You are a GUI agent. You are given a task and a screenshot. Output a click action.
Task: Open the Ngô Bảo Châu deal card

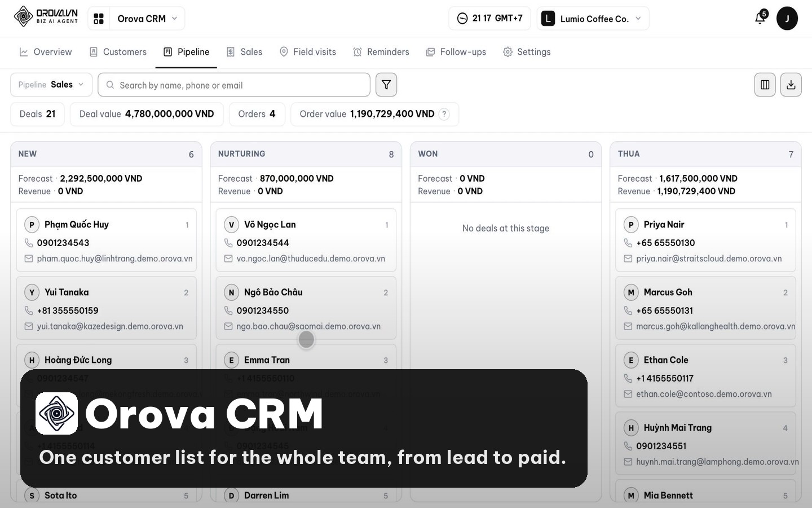click(x=306, y=308)
